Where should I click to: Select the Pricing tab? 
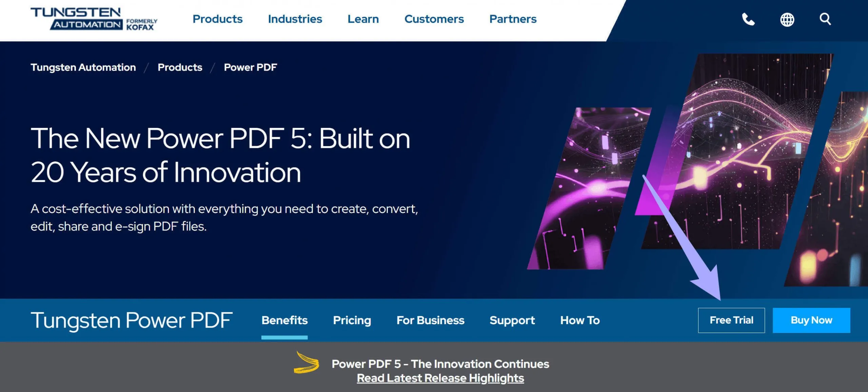point(352,320)
